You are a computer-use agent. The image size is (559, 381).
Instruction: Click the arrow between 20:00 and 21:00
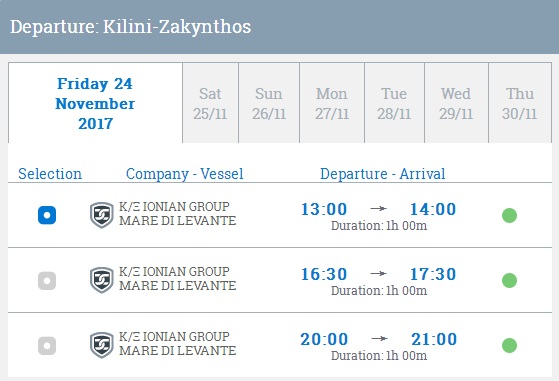(x=379, y=338)
